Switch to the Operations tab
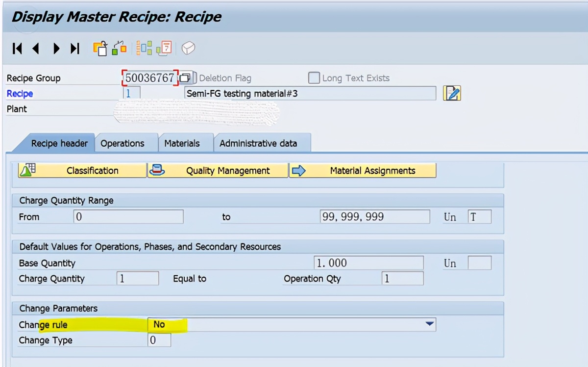The width and height of the screenshot is (588, 367). point(122,143)
